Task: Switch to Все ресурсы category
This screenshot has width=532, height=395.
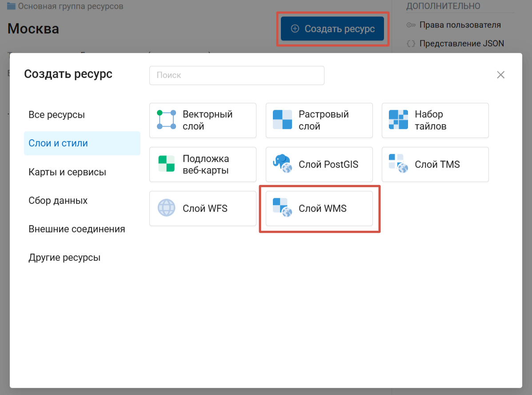Action: [x=56, y=115]
